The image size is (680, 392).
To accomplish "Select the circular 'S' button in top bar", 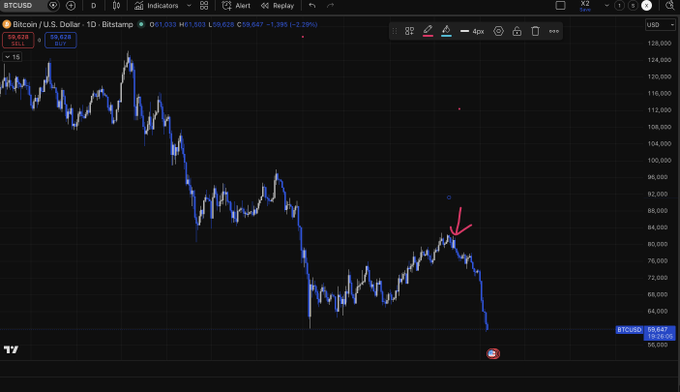I will pos(633,6).
